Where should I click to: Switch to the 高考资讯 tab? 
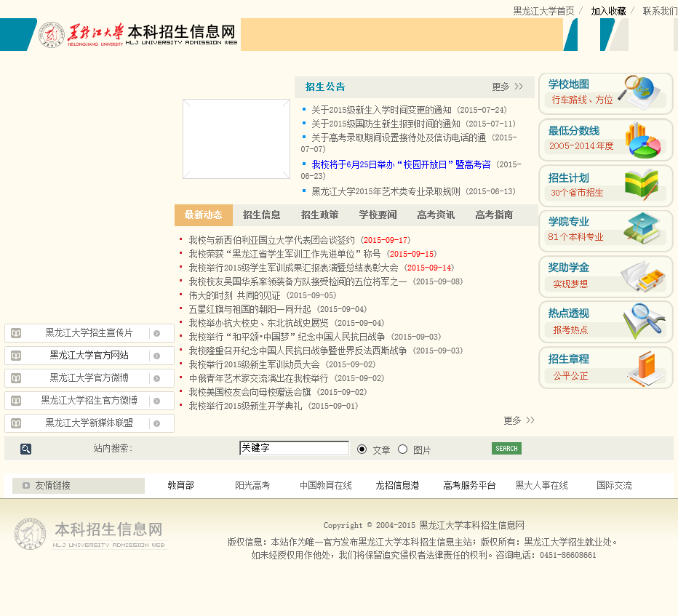pos(436,215)
